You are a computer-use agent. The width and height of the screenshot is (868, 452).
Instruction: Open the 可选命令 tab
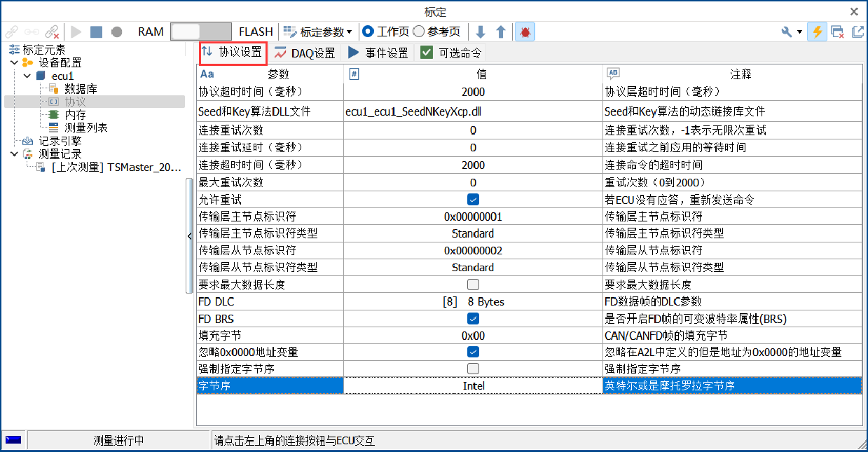coord(450,53)
